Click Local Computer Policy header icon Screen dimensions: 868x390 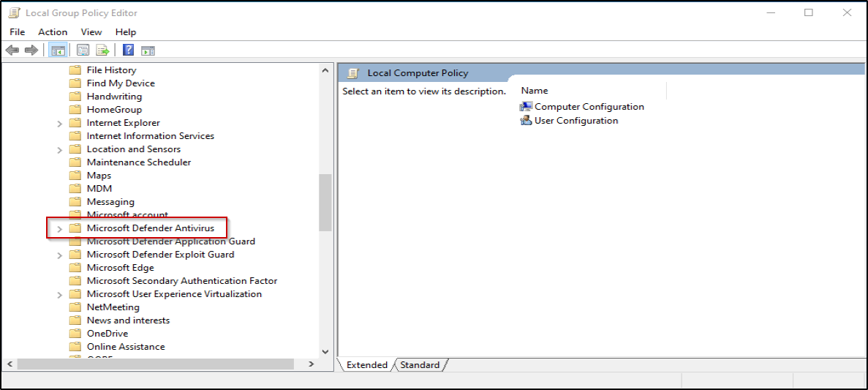(x=354, y=72)
